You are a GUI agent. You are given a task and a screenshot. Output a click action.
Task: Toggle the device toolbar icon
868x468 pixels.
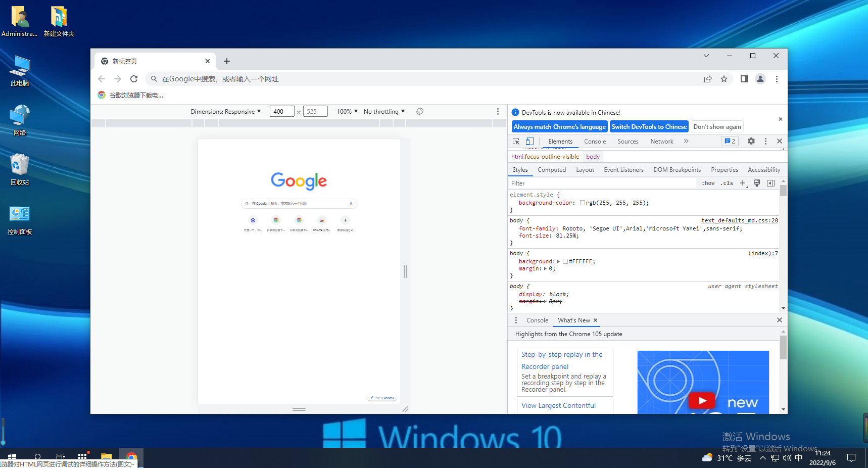point(529,142)
